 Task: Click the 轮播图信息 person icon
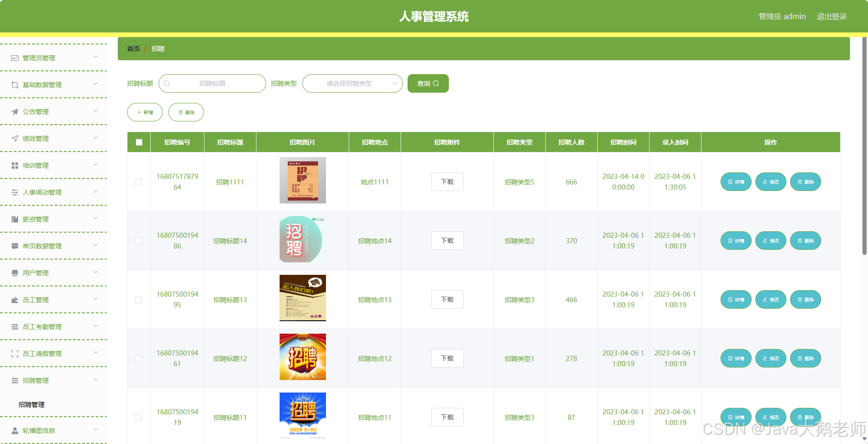point(14,430)
